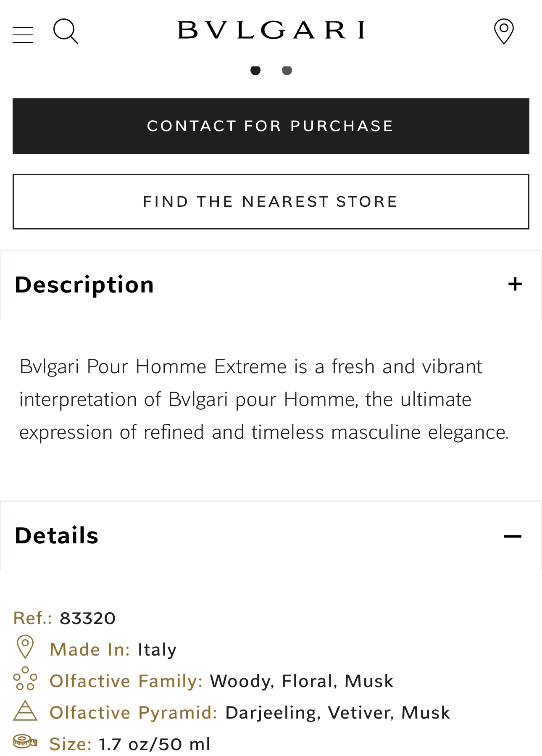Click the product description paragraph text
Viewport: 542px width, 756px height.
tap(265, 399)
